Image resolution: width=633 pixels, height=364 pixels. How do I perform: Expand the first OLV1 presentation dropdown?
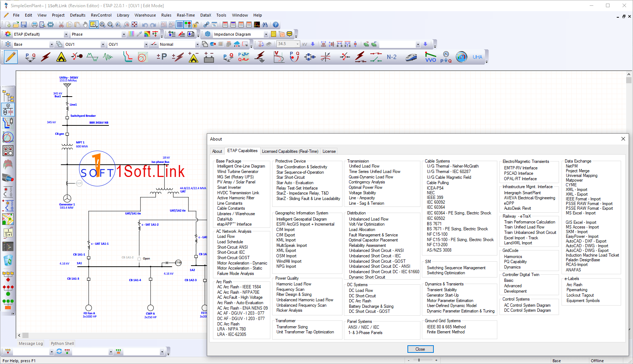(x=103, y=45)
